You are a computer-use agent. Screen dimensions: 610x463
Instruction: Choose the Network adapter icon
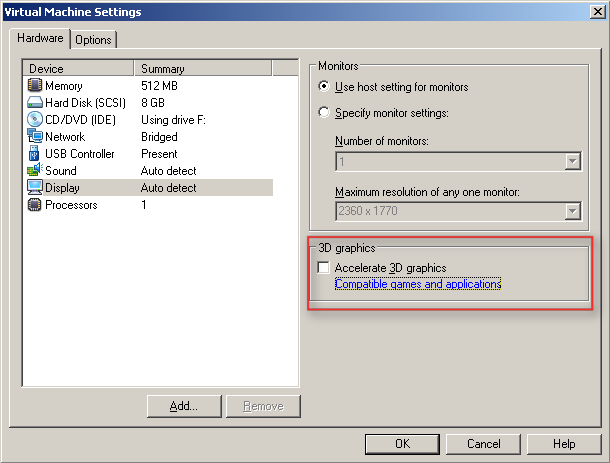pos(35,137)
